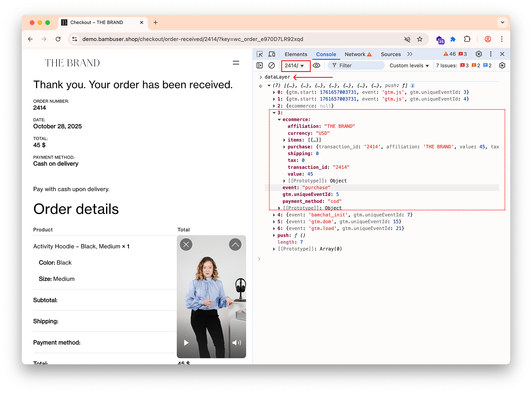This screenshot has width=532, height=393.
Task: Open the 7 Issues link in DevTools
Action: click(447, 65)
